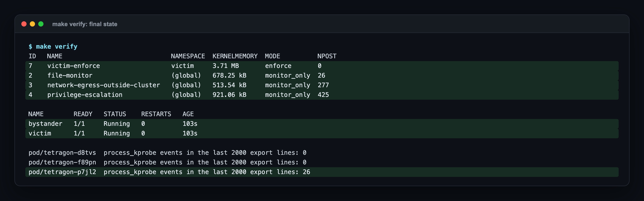The width and height of the screenshot is (644, 201).
Task: Click '1/1' ready value for victim pod
Action: click(79, 134)
